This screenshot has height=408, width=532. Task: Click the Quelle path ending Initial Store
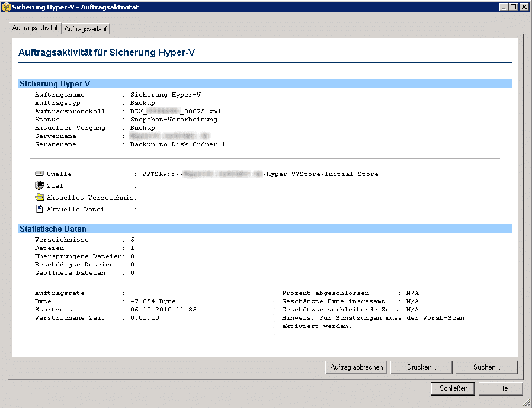[x=260, y=174]
